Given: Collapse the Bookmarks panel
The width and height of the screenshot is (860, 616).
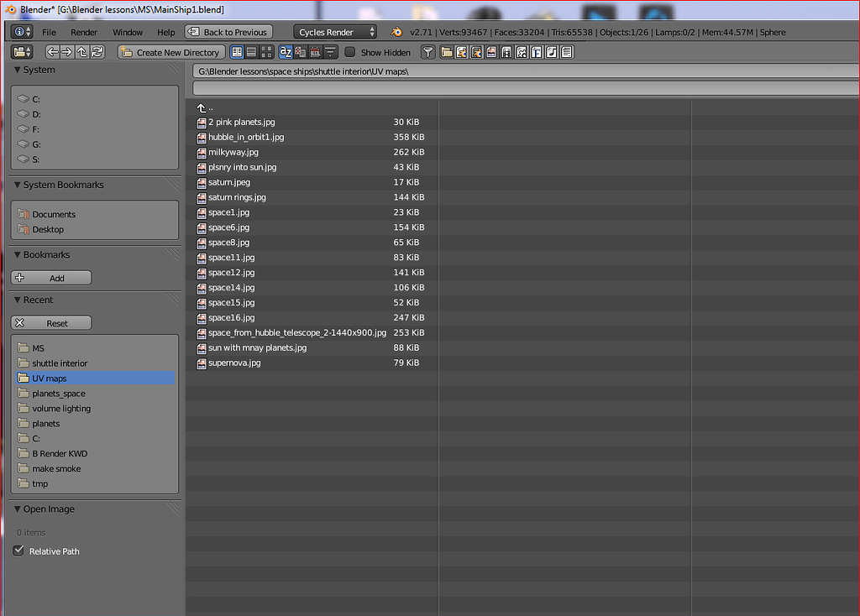Looking at the screenshot, I should pyautogui.click(x=18, y=254).
